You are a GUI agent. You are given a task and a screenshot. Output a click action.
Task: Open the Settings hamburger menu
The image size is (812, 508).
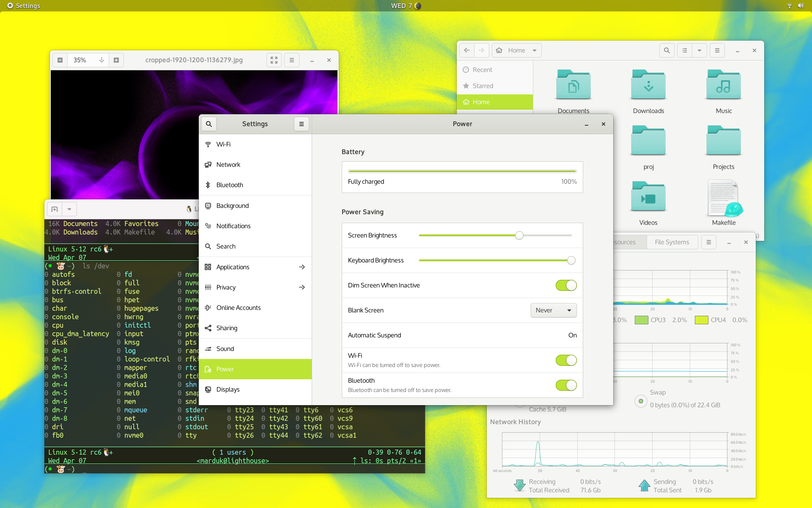(302, 124)
